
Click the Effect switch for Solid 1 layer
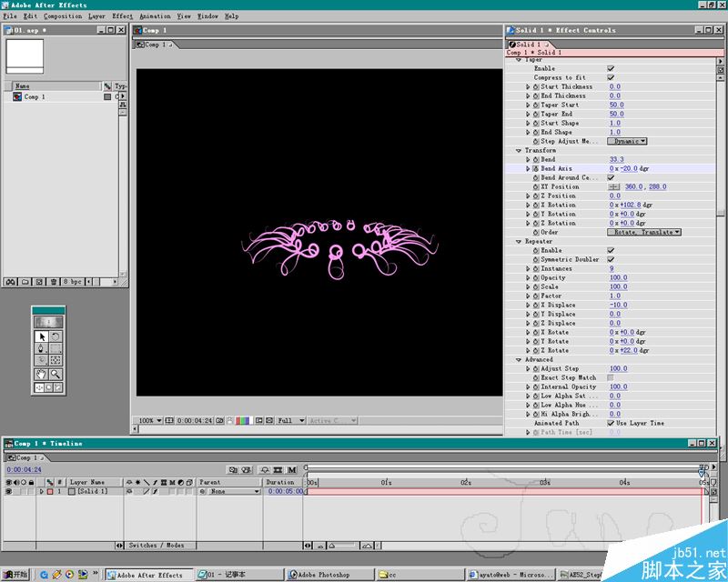pyautogui.click(x=155, y=491)
